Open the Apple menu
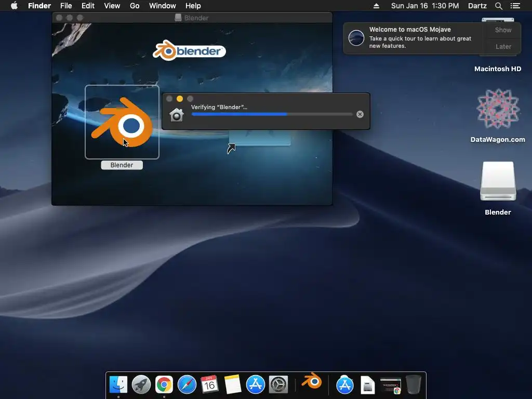The height and width of the screenshot is (399, 532). (14, 6)
